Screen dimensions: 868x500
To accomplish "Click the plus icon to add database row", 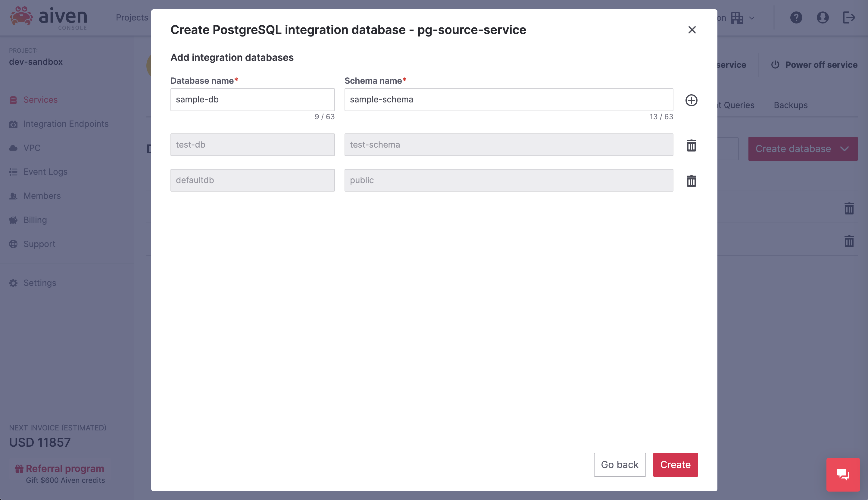I will (x=691, y=100).
